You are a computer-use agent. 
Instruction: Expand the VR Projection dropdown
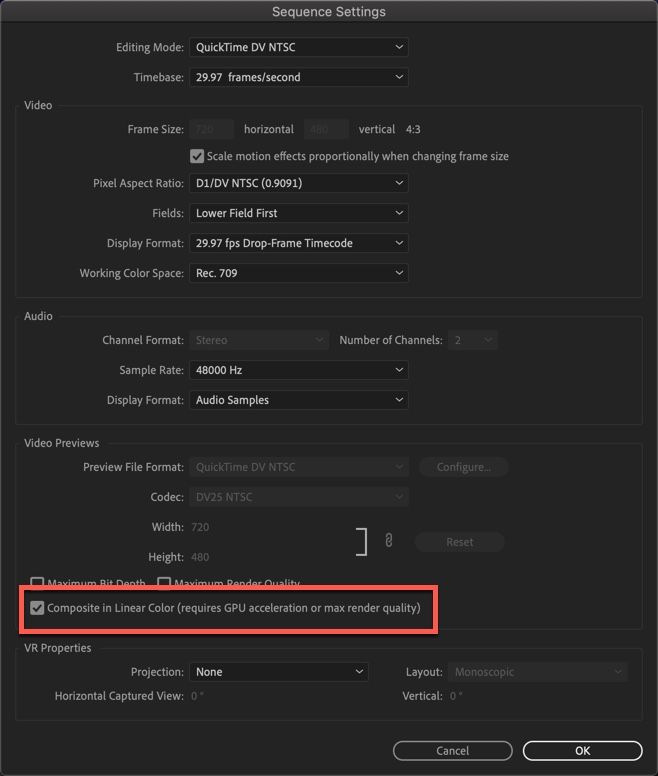click(278, 672)
